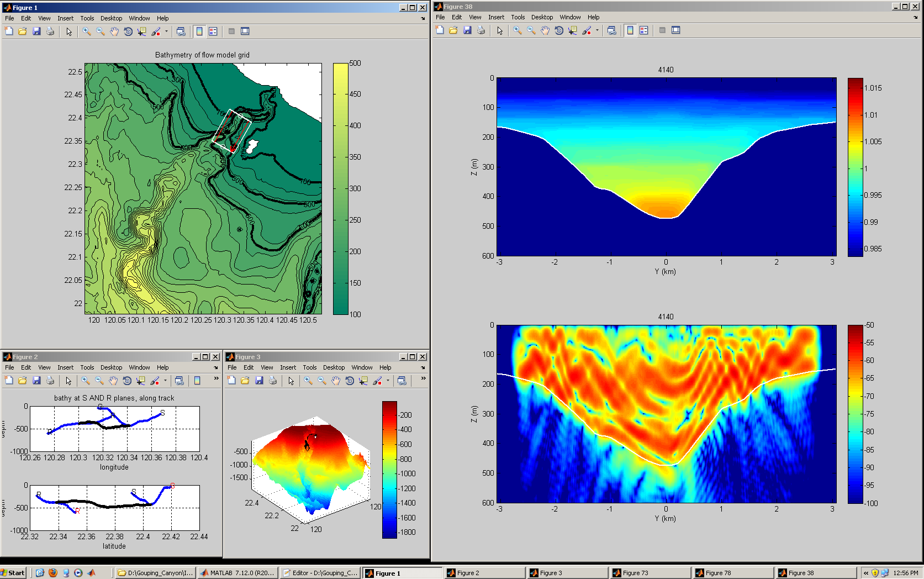Open brush dropdown arrow in Figure 3 toolbar
The height and width of the screenshot is (579, 924).
click(x=388, y=381)
